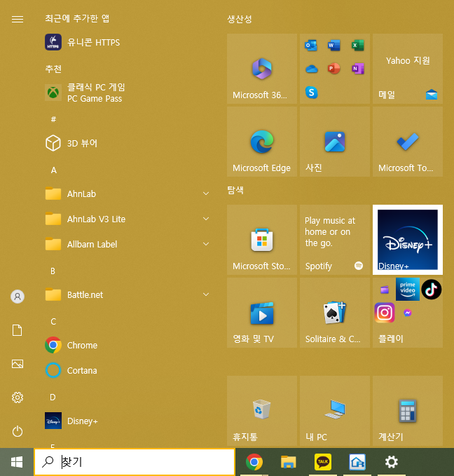Image resolution: width=454 pixels, height=476 pixels.
Task: Focus the taskbar 찾기 search box
Action: coord(135,462)
